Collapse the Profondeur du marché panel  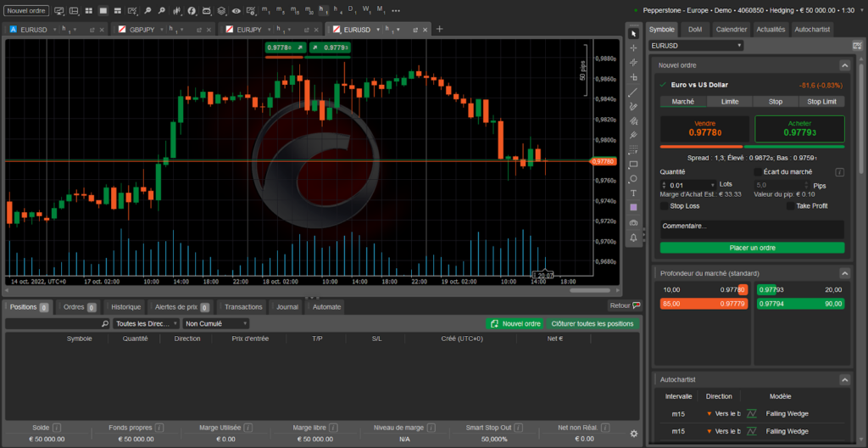point(845,273)
